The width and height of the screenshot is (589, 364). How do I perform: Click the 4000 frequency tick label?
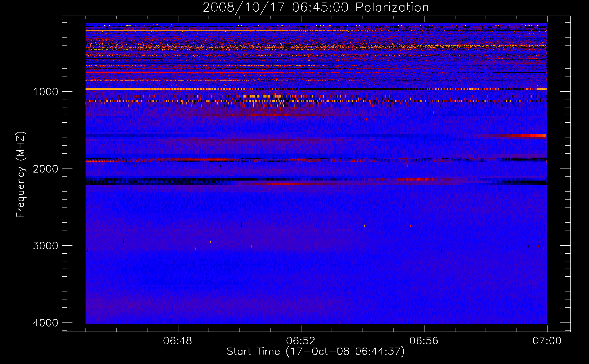click(46, 323)
